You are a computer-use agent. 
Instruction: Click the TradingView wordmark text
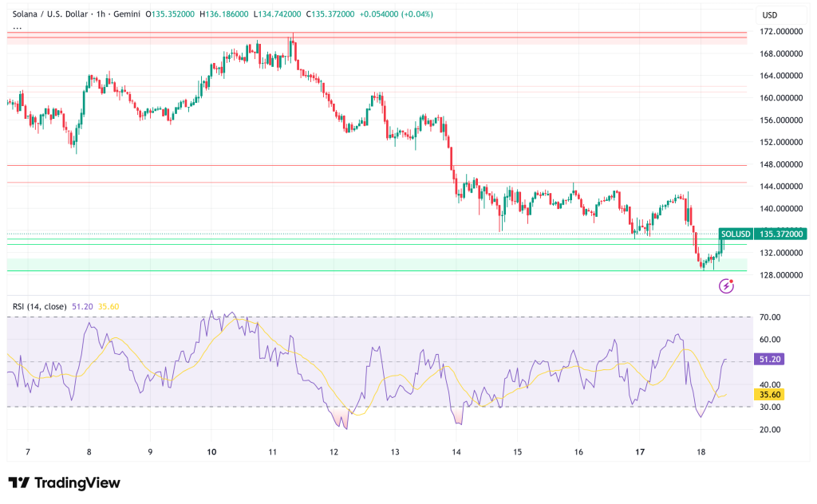pos(77,483)
